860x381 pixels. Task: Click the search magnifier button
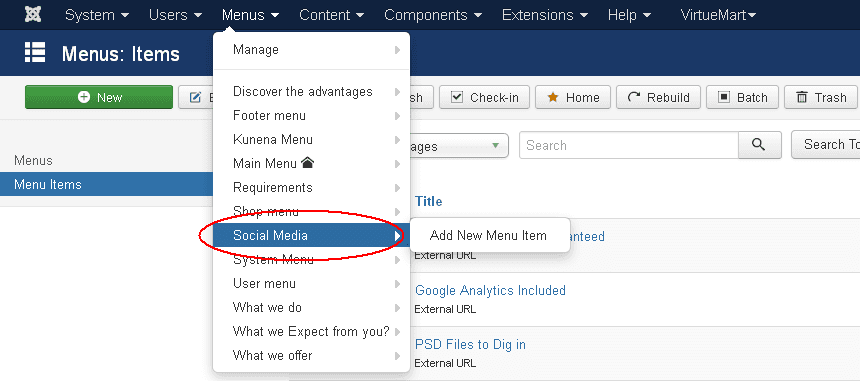coord(760,145)
